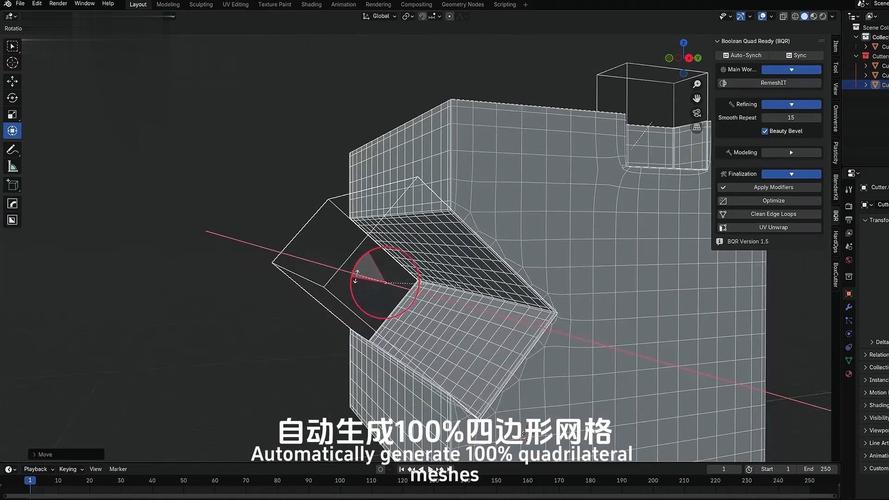Switch to solid viewport shading
889x500 pixels.
coord(805,16)
